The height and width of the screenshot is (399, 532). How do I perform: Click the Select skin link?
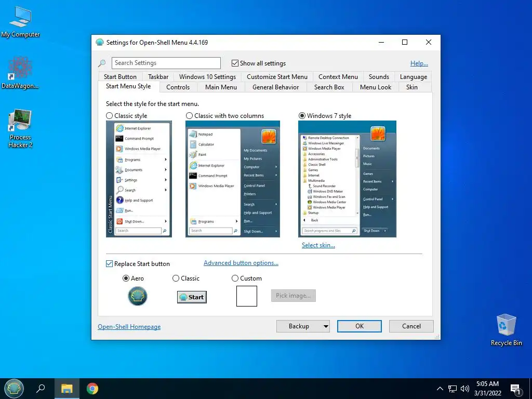[318, 245]
